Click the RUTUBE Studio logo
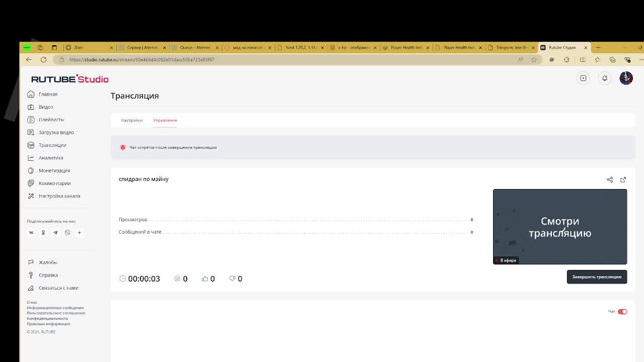This screenshot has width=644, height=362. tap(70, 79)
